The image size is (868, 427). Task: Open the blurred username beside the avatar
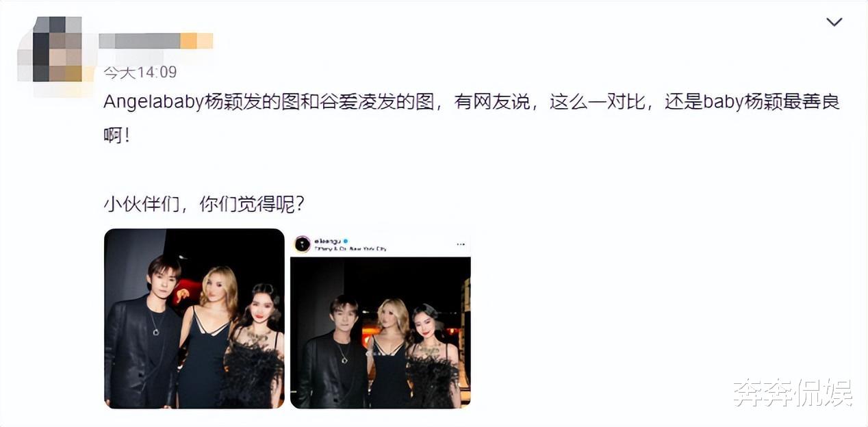[156, 40]
